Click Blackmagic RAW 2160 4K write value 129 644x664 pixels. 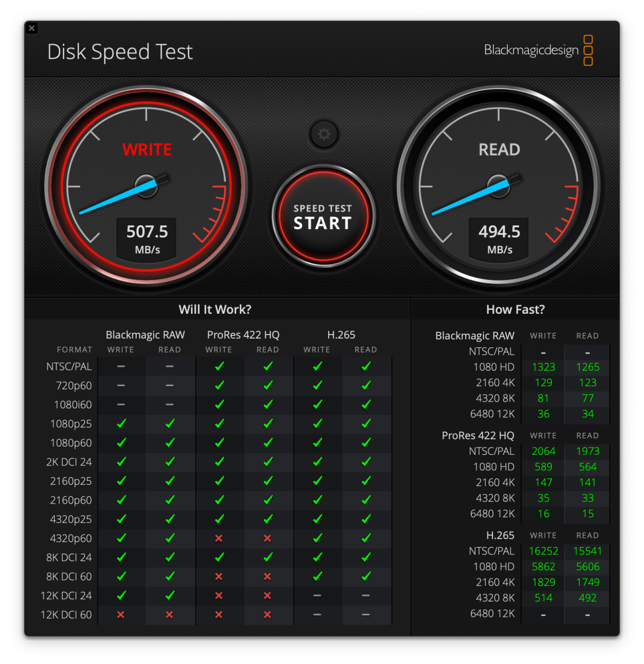(x=543, y=382)
